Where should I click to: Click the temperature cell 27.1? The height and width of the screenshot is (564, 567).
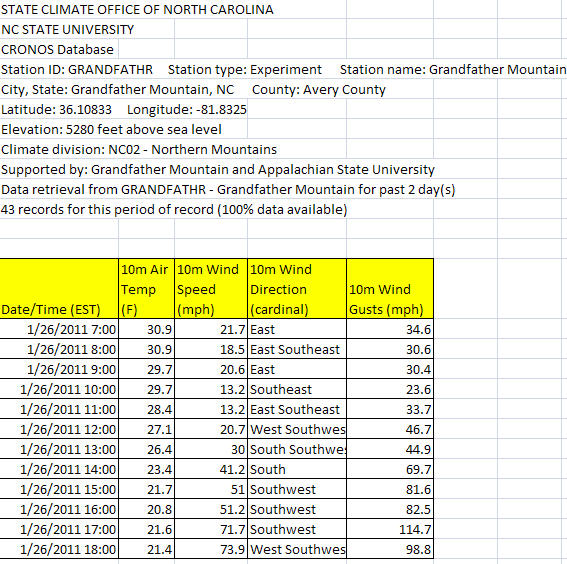click(x=146, y=429)
